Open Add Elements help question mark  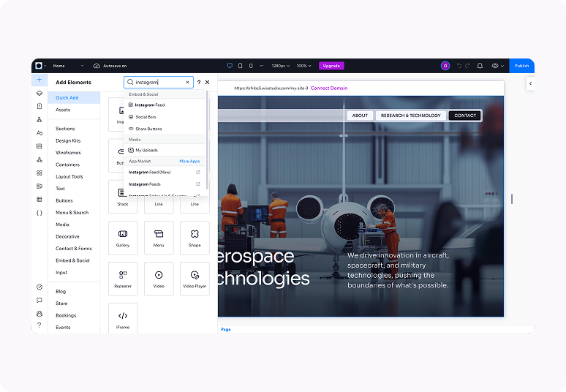pos(199,83)
